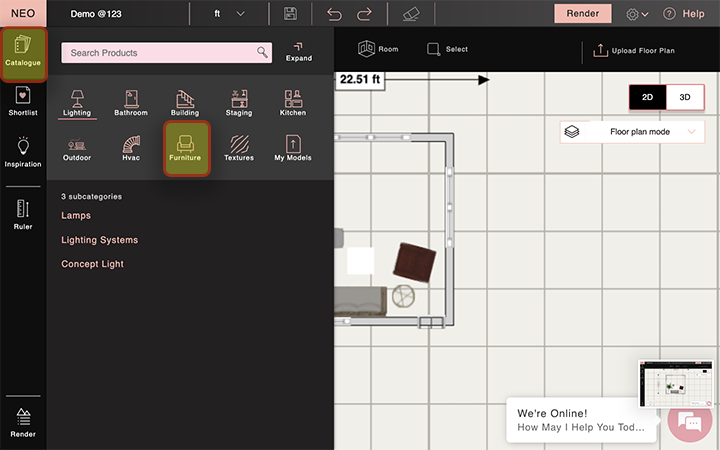This screenshot has width=720, height=450.
Task: Open the Concept Light subcategory
Action: (92, 264)
